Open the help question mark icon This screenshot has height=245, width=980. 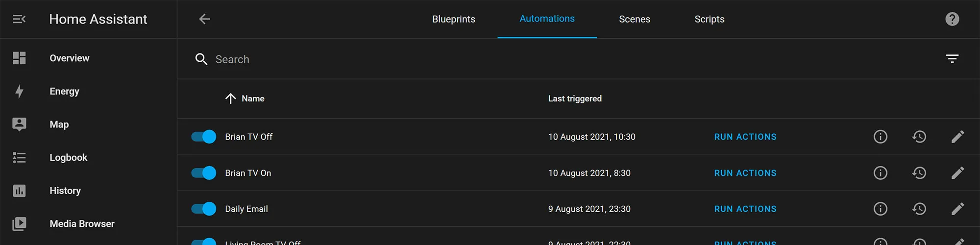[x=952, y=19]
